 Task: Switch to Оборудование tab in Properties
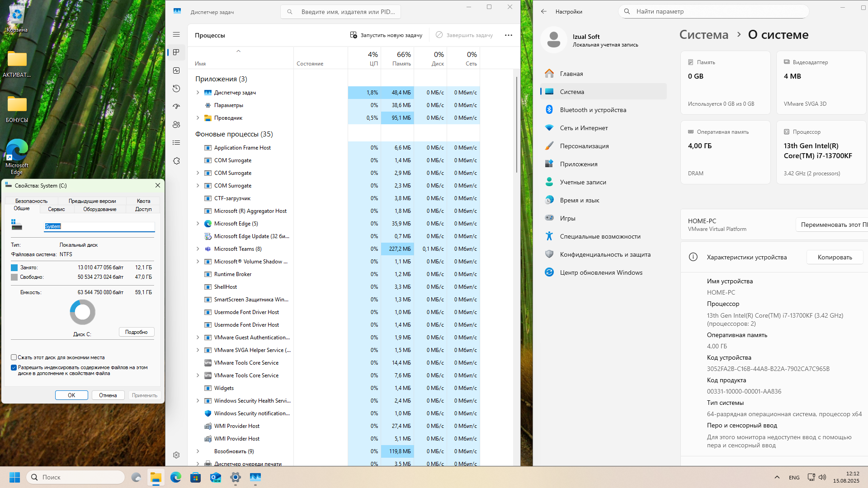[100, 209]
